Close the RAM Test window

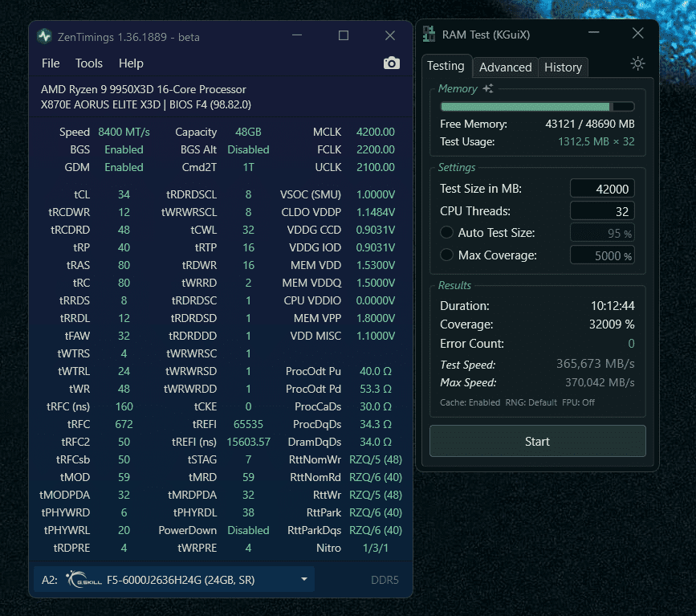tap(637, 33)
